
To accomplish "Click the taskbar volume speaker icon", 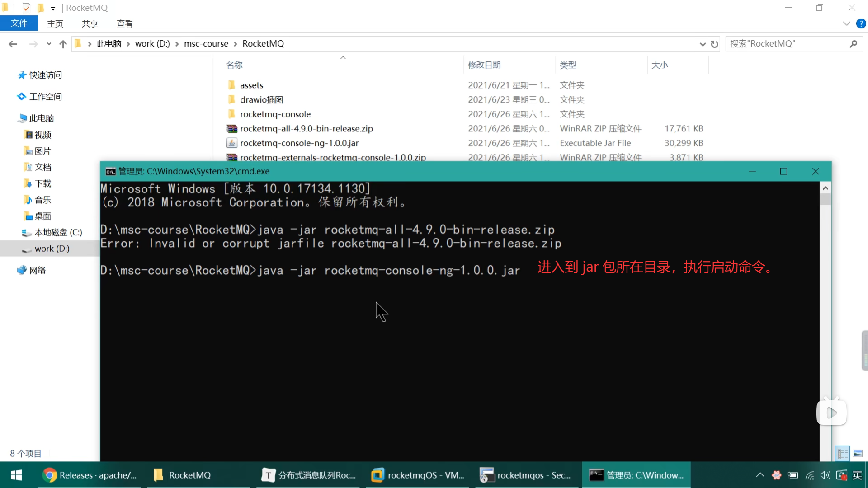I will pos(825,475).
